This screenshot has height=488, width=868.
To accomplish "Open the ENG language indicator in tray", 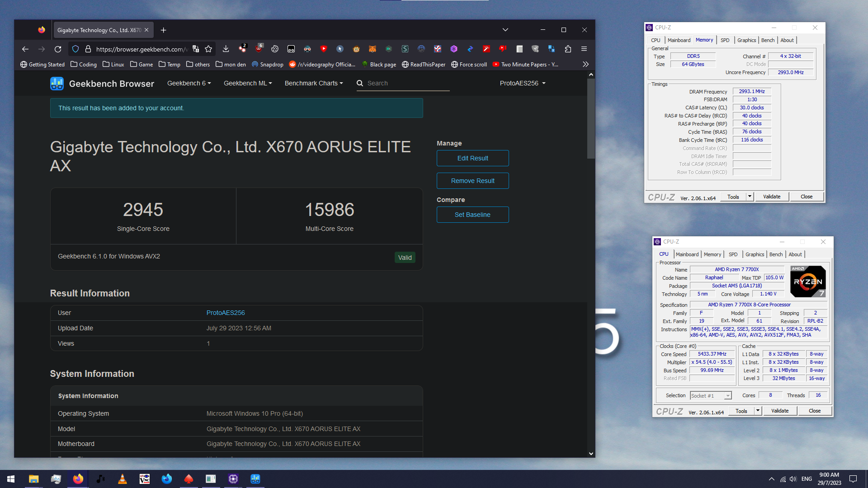I will (x=807, y=479).
